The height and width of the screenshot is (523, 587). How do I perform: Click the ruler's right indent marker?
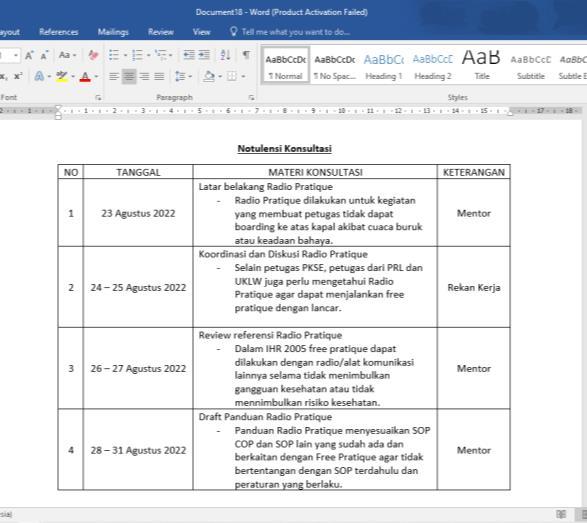click(510, 112)
